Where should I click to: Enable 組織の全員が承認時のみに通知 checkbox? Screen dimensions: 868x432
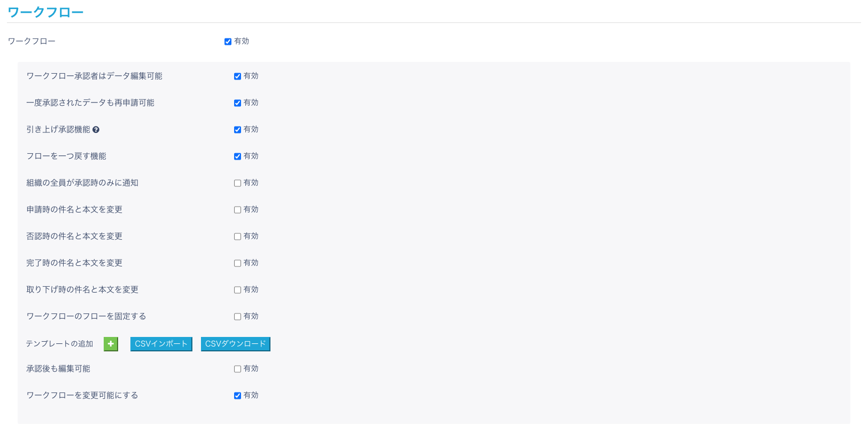pyautogui.click(x=237, y=183)
